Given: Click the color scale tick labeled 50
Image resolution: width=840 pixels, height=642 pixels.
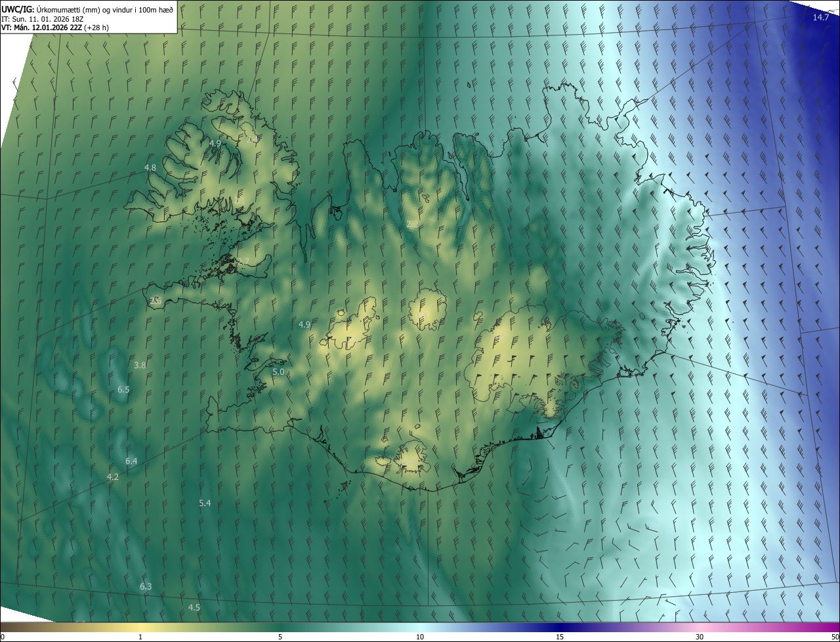Looking at the screenshot, I should tap(835, 637).
